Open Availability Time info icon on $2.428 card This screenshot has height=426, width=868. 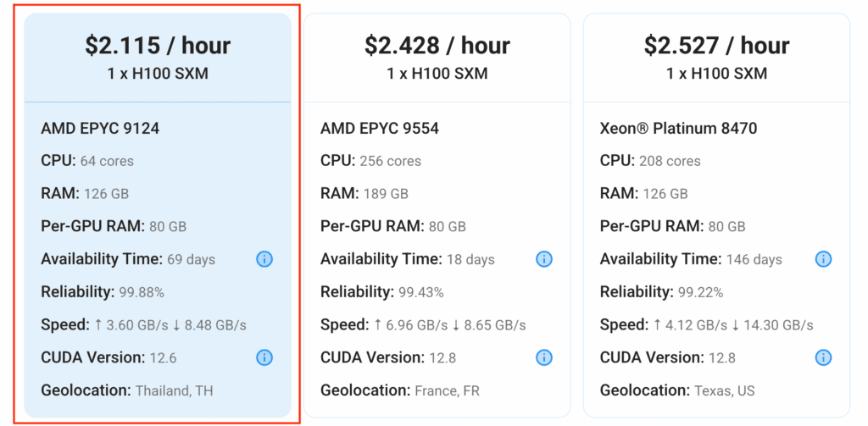(x=544, y=259)
